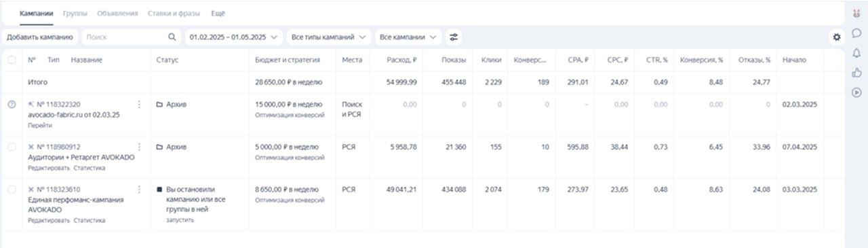The height and width of the screenshot is (248, 868).
Task: Click the filter sliders icon
Action: tap(454, 37)
